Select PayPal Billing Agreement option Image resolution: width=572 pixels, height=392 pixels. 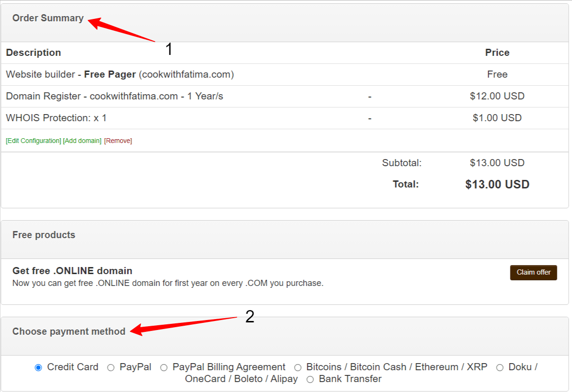click(163, 367)
